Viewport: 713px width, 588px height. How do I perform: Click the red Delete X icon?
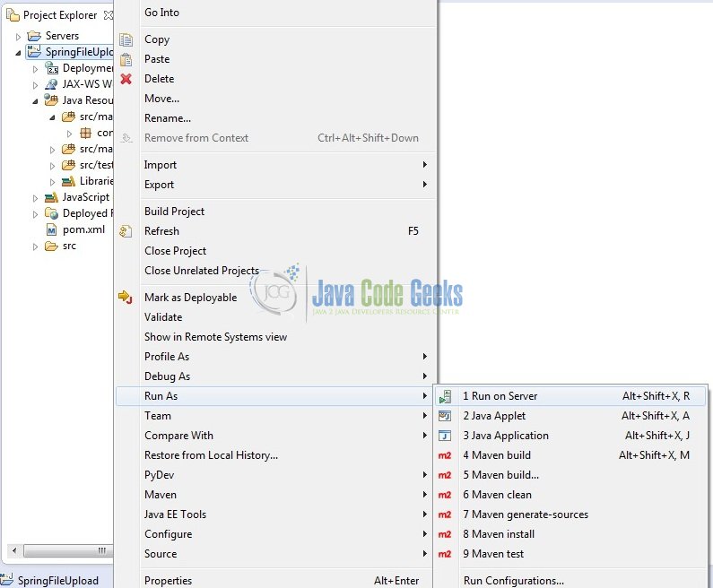[x=126, y=79]
